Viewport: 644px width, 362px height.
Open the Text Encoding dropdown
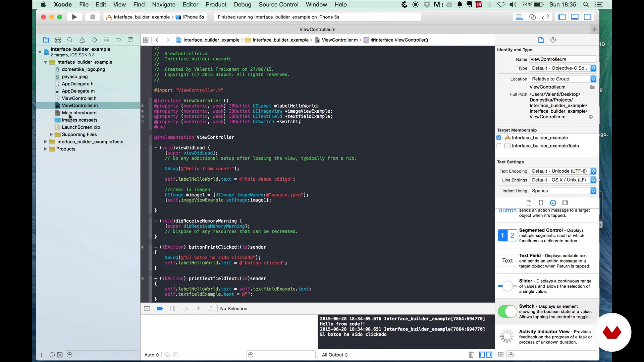coord(563,171)
